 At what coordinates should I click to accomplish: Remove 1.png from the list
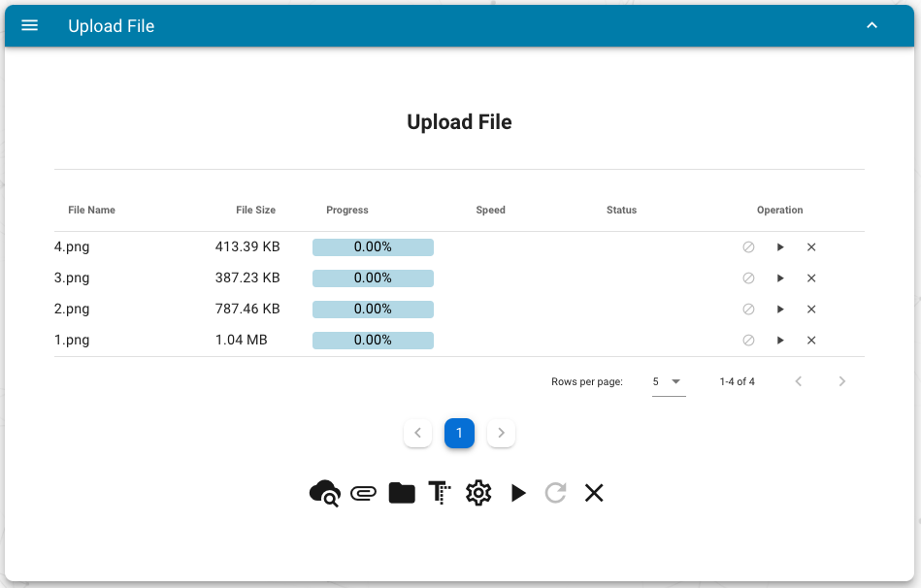click(x=811, y=341)
